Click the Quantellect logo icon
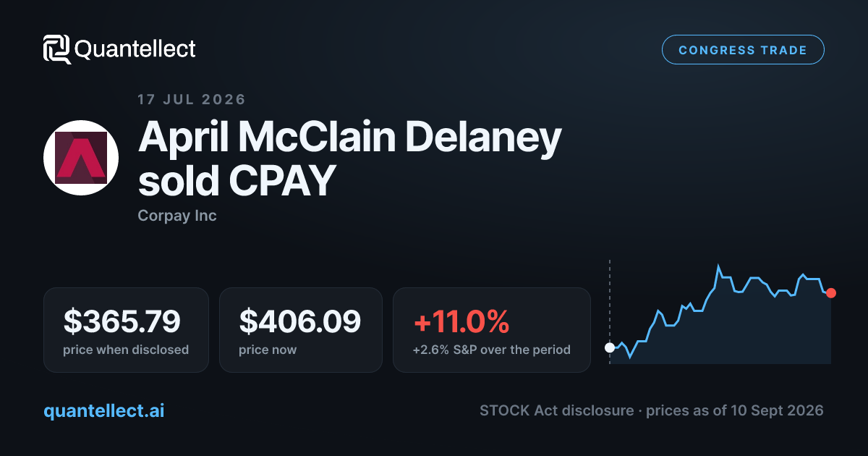Screen dimensions: 868x456 pyautogui.click(x=57, y=49)
